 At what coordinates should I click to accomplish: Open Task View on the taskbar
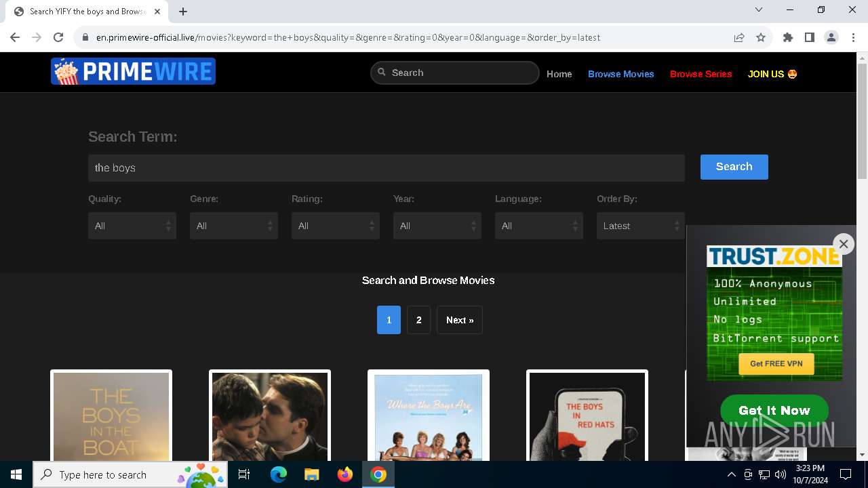(245, 474)
